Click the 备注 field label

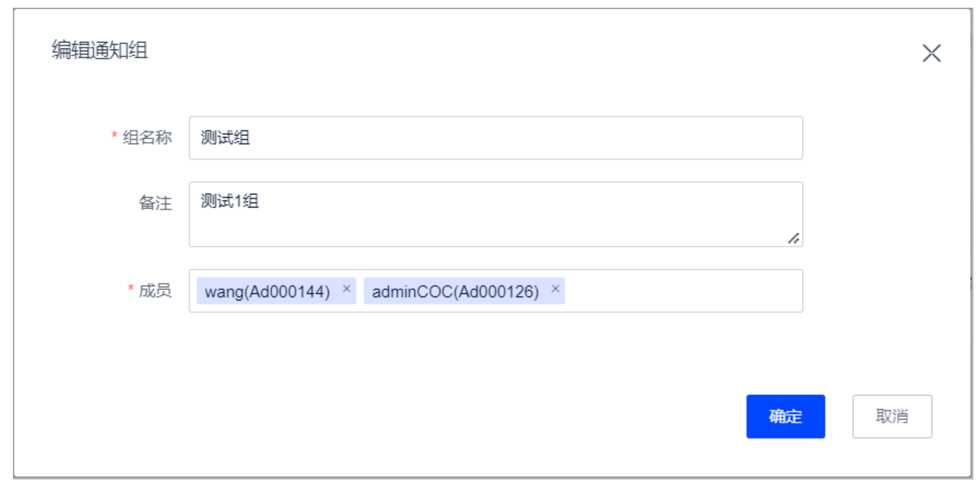[155, 203]
